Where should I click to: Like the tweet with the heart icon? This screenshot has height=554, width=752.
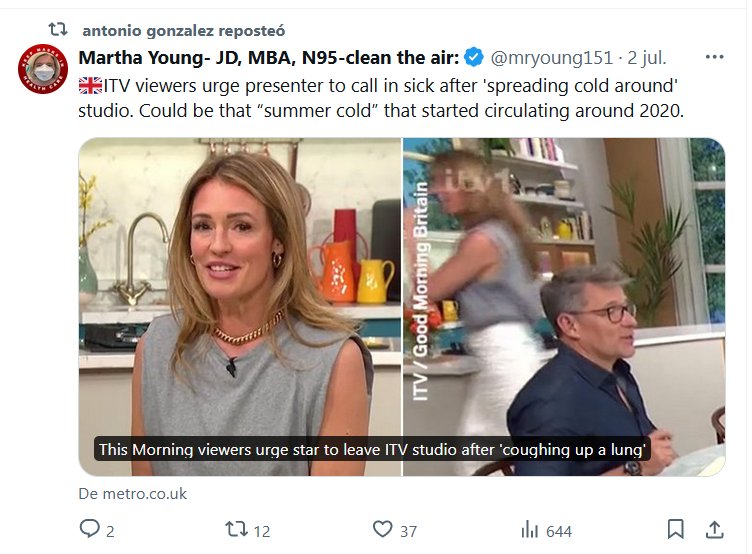click(382, 529)
